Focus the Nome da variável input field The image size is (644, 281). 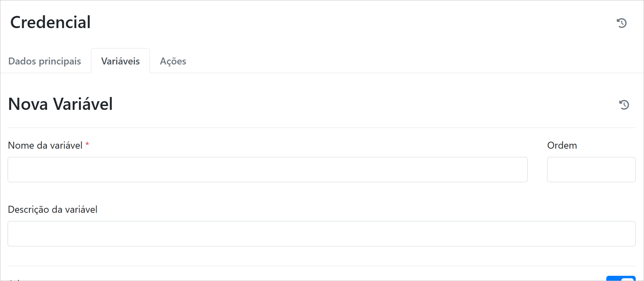pos(267,170)
